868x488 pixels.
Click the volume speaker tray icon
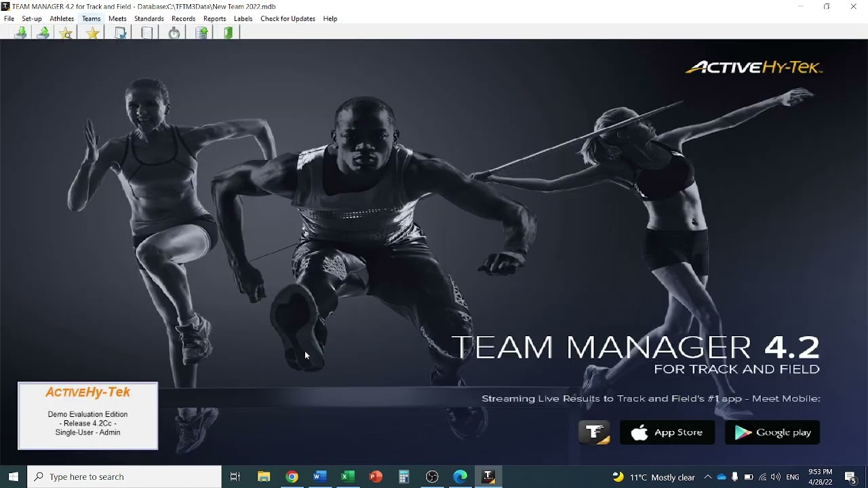tap(776, 477)
